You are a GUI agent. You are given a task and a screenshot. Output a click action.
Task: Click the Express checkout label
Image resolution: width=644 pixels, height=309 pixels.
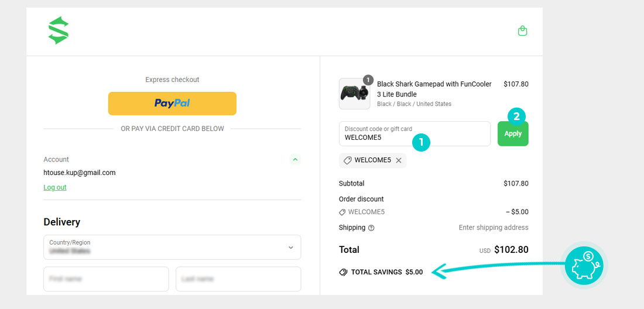[x=172, y=80]
